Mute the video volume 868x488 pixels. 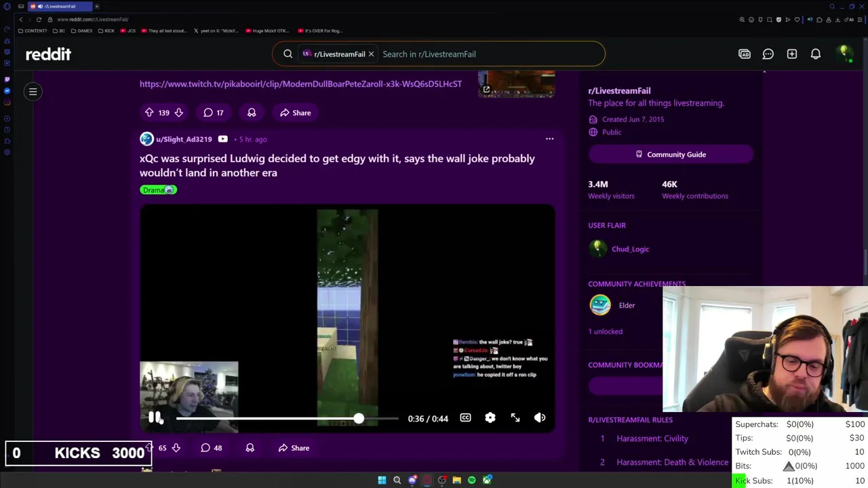pyautogui.click(x=540, y=418)
